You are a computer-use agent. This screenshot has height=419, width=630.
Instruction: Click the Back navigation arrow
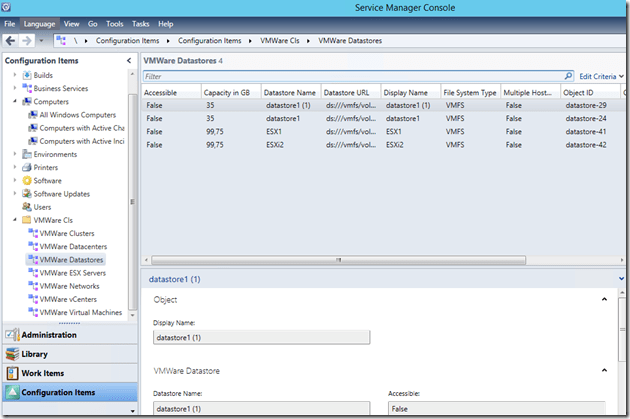point(11,41)
